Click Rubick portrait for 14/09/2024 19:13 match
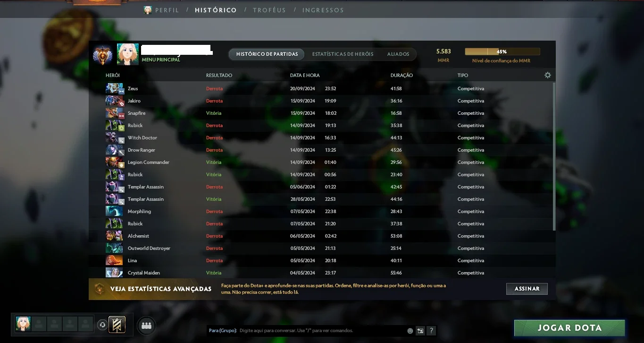Screen dimensions: 644x343 (x=114, y=125)
